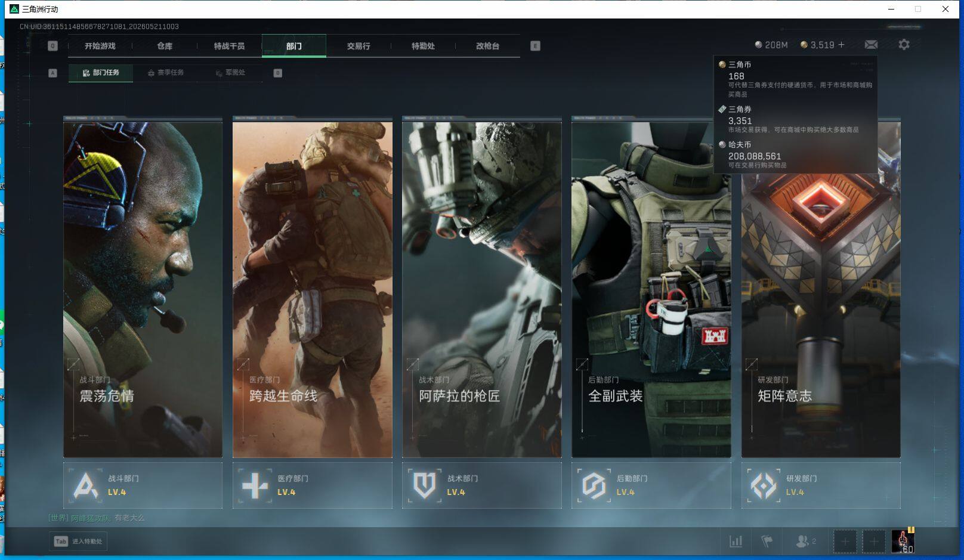964x560 pixels.
Task: Select the 部门任务 sub-tab
Action: (x=101, y=73)
